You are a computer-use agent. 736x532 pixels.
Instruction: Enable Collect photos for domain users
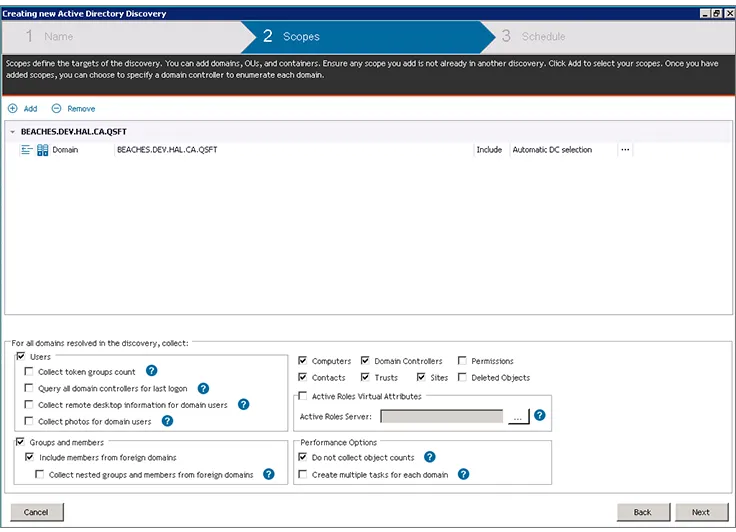(29, 421)
